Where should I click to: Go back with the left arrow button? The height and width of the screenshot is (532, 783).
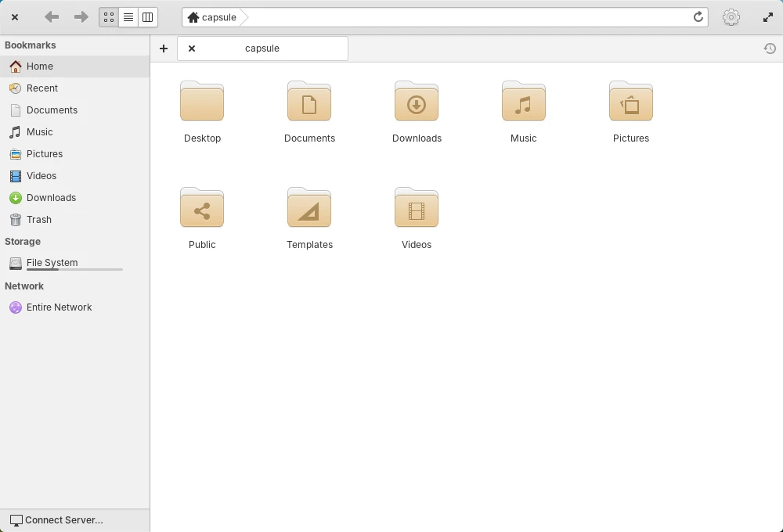(x=52, y=17)
